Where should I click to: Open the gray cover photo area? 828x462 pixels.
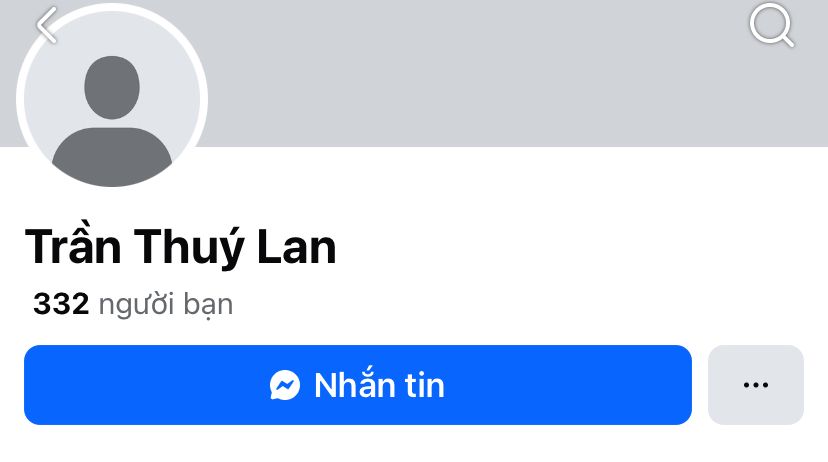point(475,74)
